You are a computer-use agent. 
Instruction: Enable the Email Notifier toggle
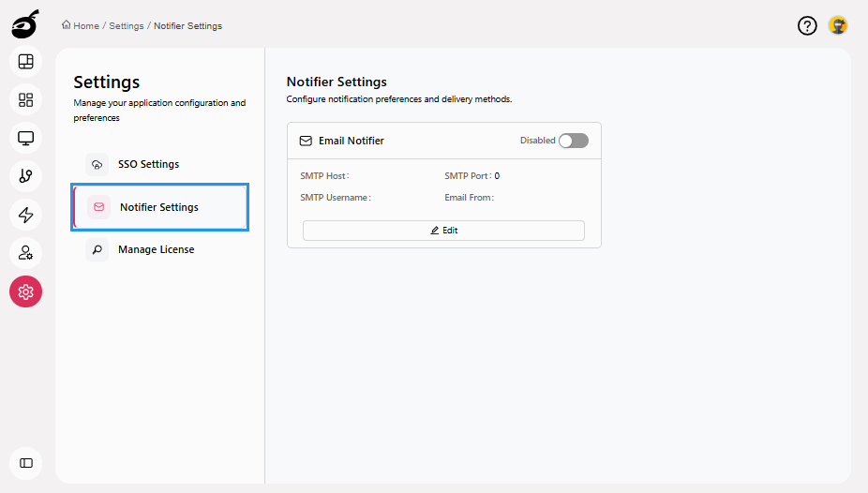click(x=574, y=141)
